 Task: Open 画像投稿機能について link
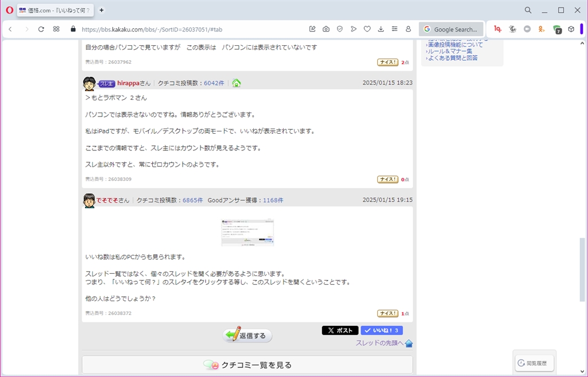click(x=455, y=45)
